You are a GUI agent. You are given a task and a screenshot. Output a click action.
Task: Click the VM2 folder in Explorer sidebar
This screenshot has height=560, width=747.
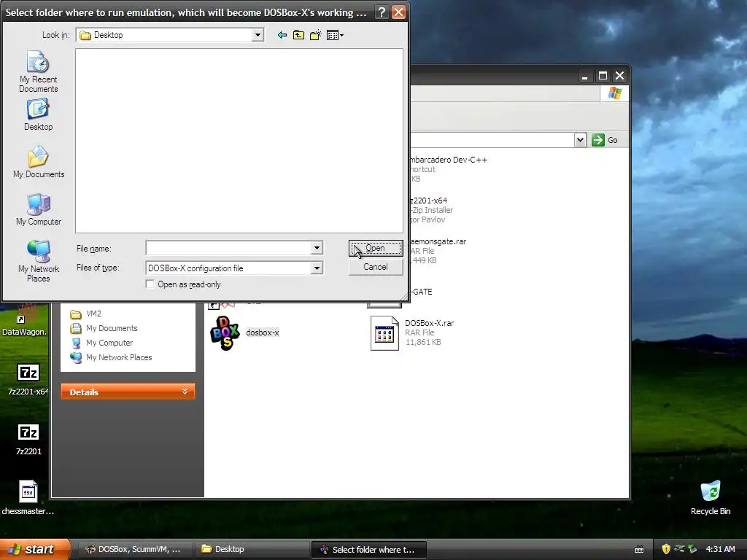tap(93, 314)
